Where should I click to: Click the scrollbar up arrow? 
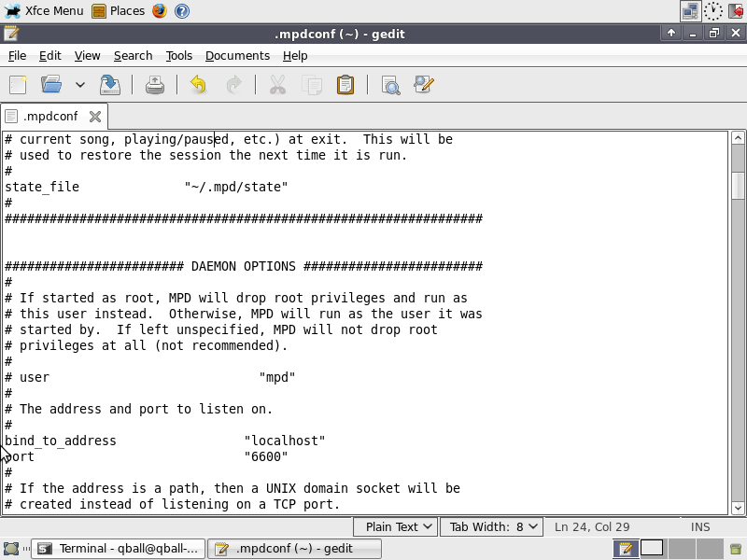(738, 138)
